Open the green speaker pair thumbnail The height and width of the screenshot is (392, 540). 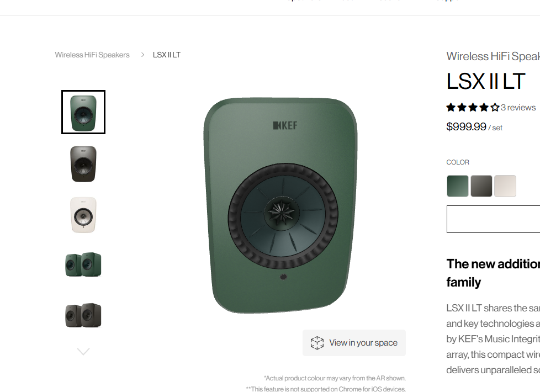(x=83, y=264)
